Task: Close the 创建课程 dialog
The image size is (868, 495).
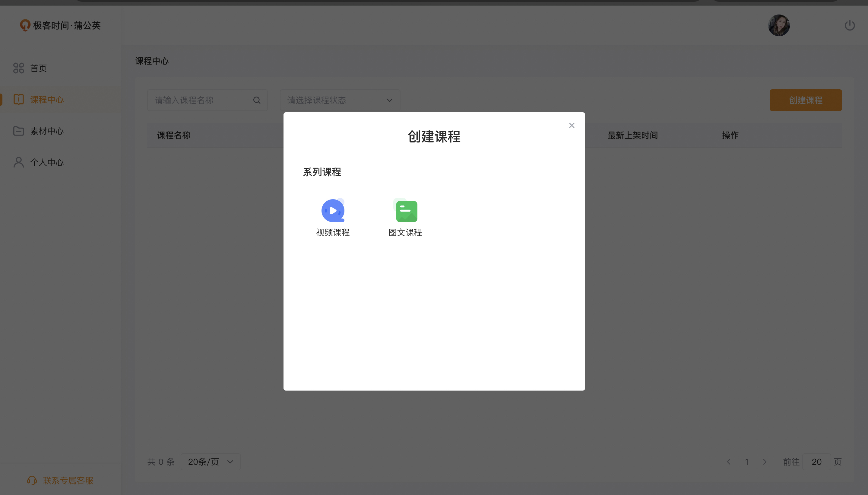Action: 572,126
